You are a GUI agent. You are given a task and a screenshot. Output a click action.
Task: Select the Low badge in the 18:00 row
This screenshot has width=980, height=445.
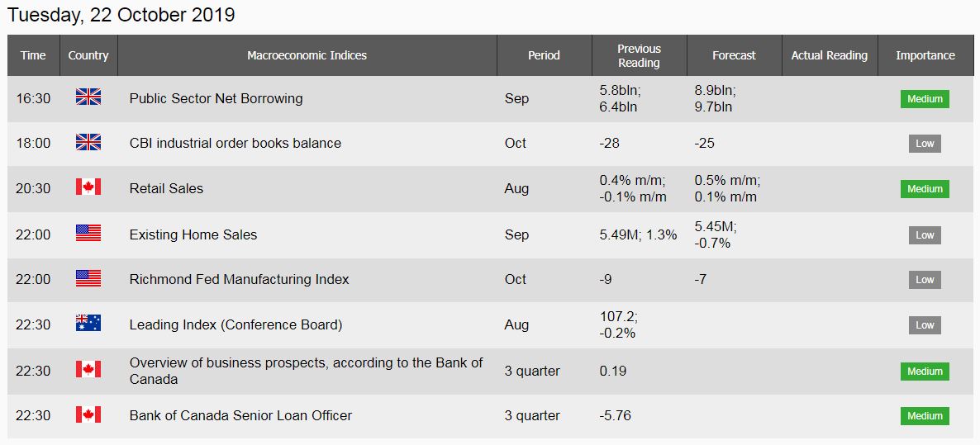coord(925,144)
